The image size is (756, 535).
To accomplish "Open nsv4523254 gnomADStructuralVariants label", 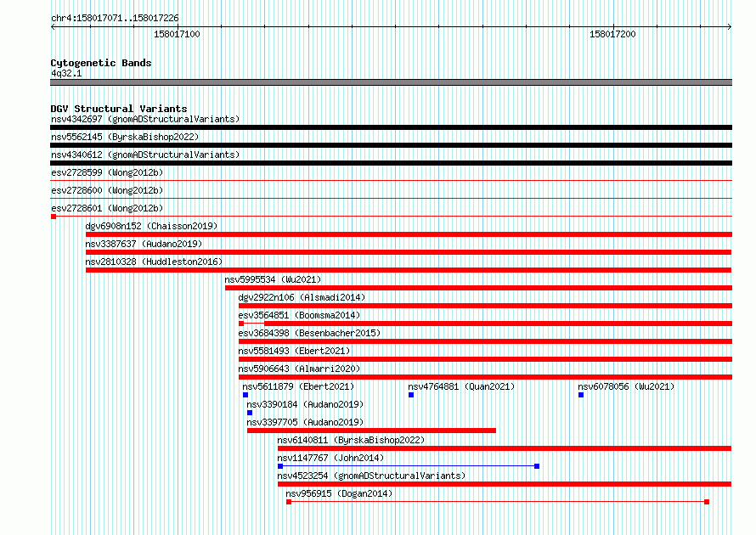I will [x=371, y=476].
